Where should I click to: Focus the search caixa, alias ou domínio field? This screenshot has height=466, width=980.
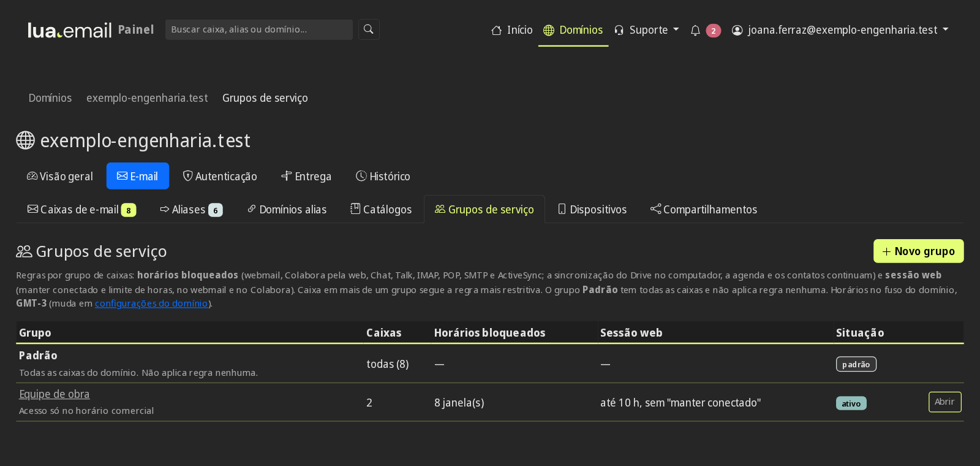259,29
